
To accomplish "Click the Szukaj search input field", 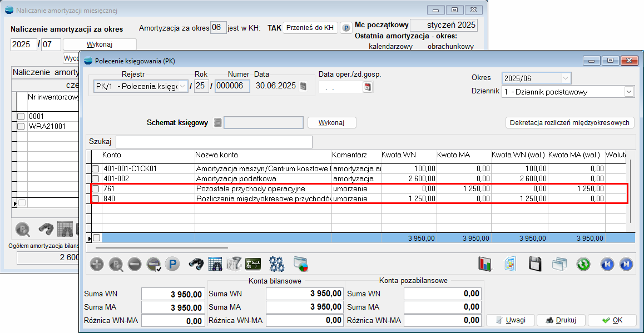I will tap(214, 142).
